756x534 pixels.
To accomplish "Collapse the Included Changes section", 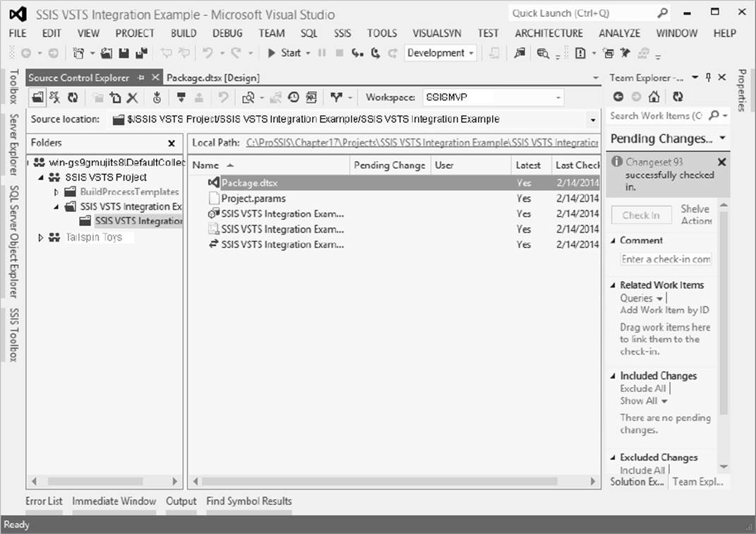I will coord(613,376).
